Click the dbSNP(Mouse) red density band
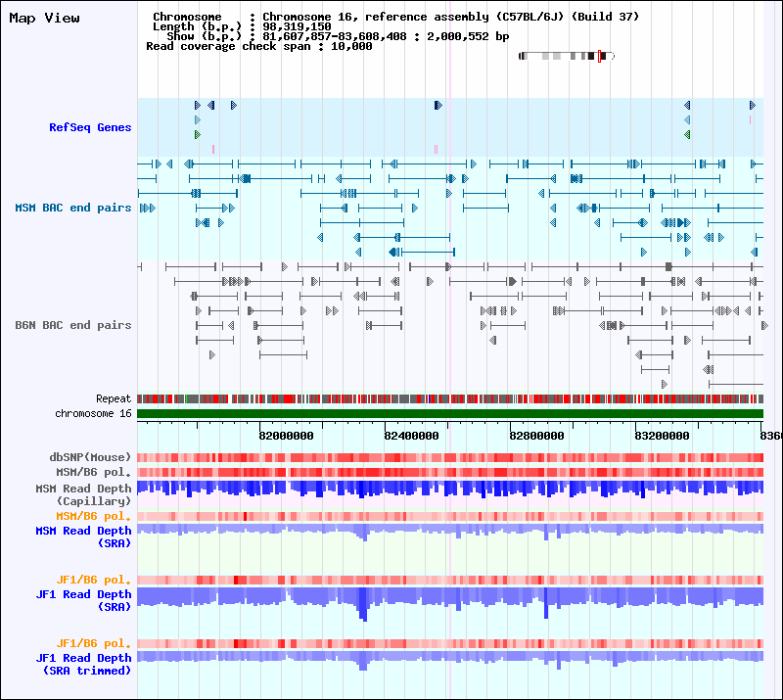783x700 pixels. point(450,457)
